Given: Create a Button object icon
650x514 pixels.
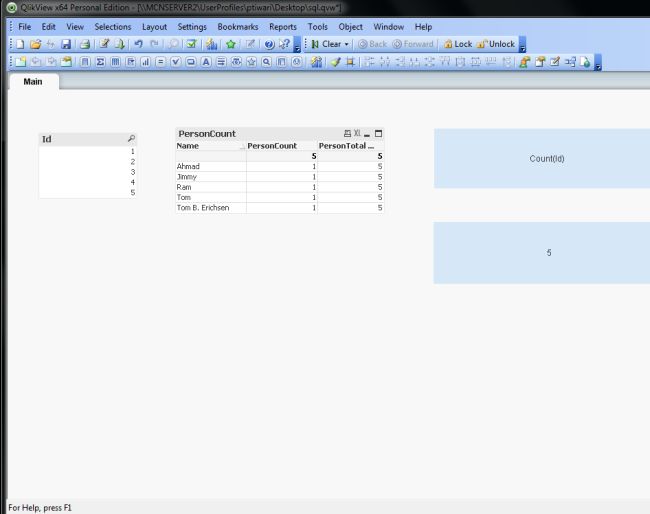Looking at the screenshot, I should click(x=191, y=62).
